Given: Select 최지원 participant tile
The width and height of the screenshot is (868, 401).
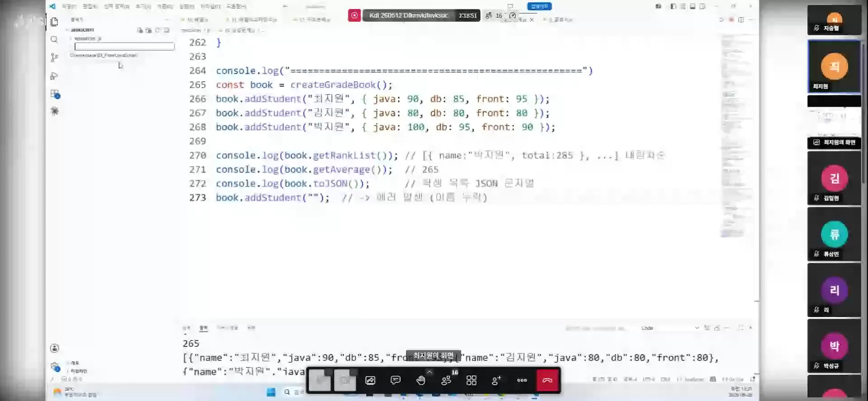Looking at the screenshot, I should tap(834, 67).
